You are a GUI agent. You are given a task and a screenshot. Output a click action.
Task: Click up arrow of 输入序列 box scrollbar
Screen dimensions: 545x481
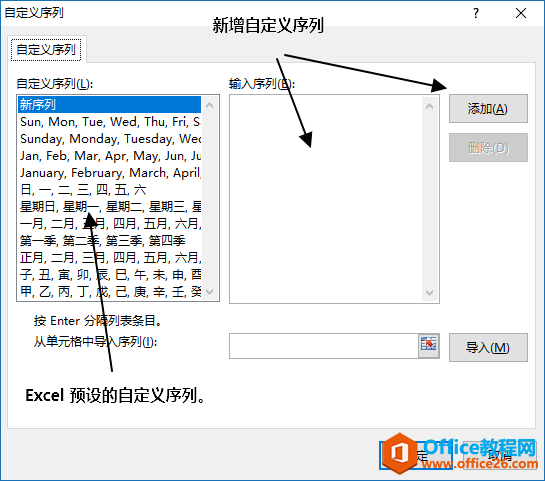pyautogui.click(x=430, y=106)
